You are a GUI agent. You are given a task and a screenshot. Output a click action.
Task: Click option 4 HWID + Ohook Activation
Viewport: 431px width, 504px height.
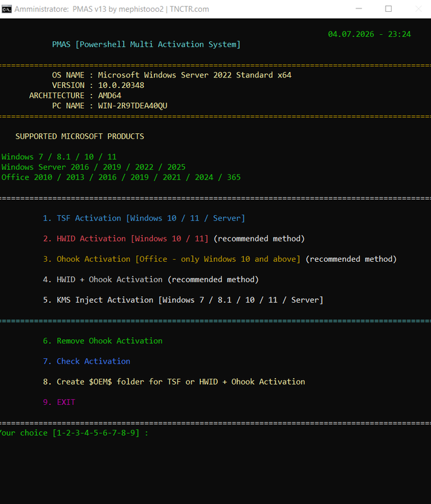tap(151, 280)
